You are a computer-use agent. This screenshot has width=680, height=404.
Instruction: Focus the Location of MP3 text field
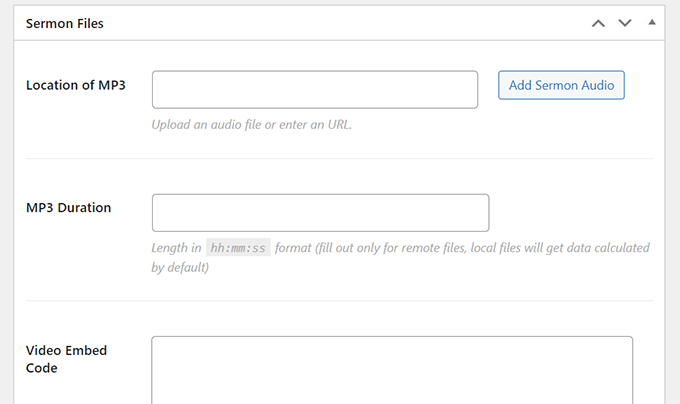(315, 89)
